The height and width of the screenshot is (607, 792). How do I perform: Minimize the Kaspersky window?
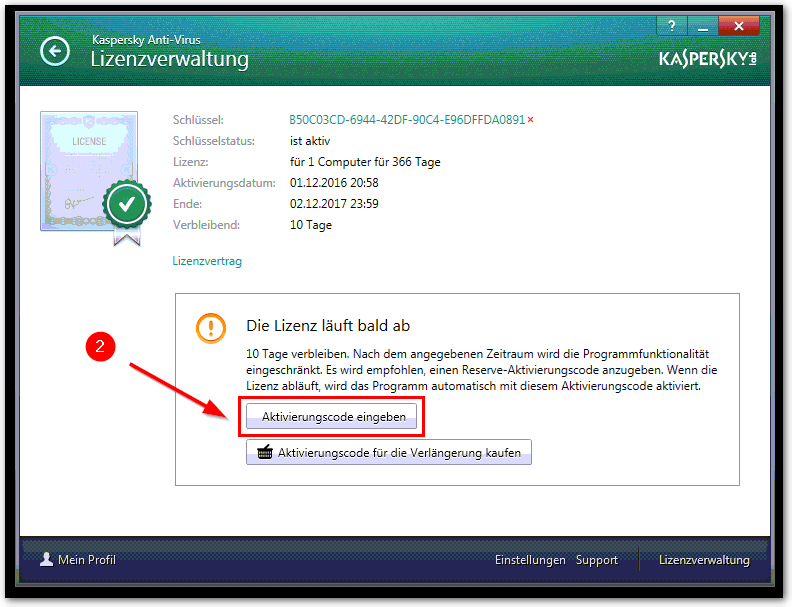point(703,26)
